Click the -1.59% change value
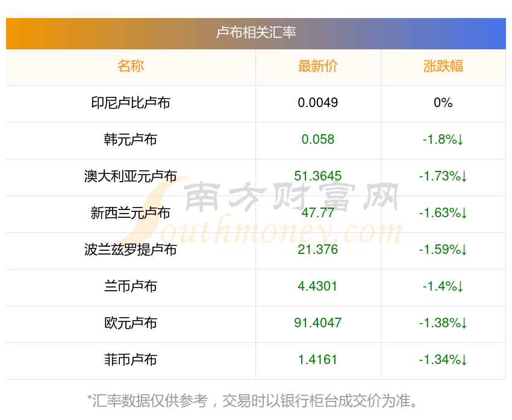Image resolution: width=512 pixels, height=420 pixels. click(443, 250)
